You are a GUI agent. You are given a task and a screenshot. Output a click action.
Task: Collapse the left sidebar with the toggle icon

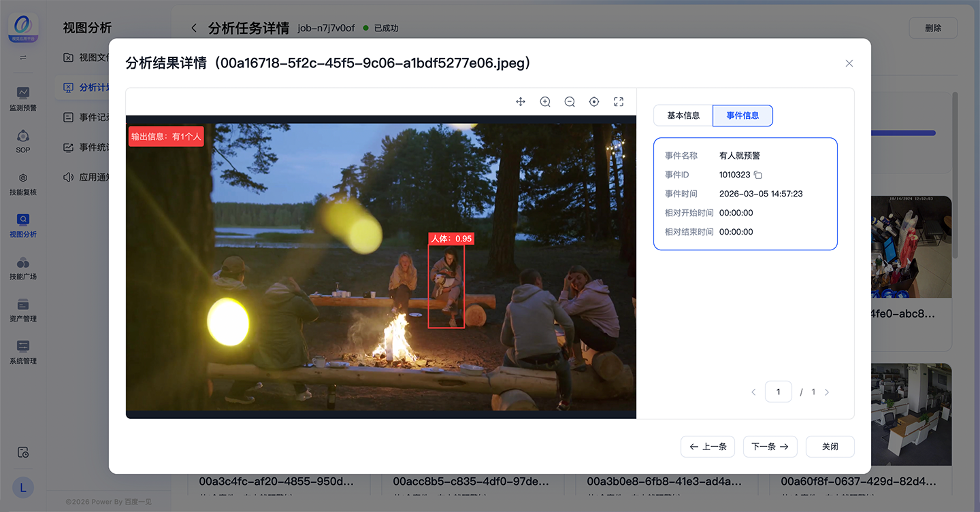pos(23,58)
